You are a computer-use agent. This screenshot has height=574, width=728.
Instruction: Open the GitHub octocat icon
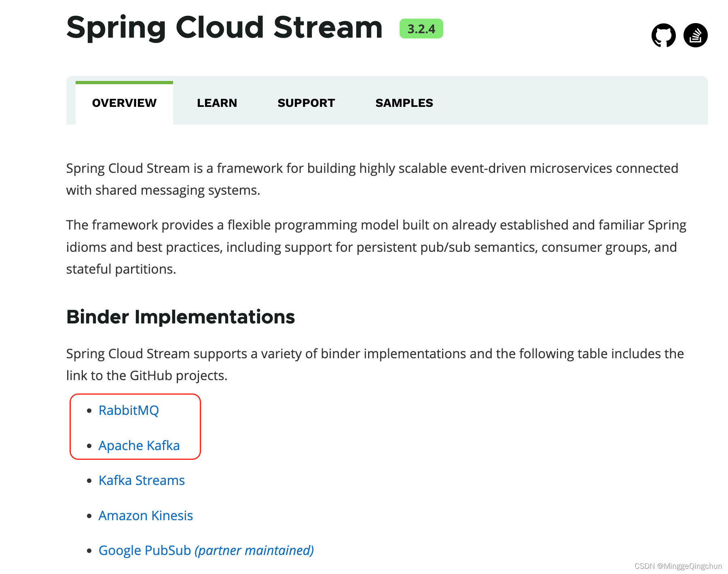click(664, 36)
